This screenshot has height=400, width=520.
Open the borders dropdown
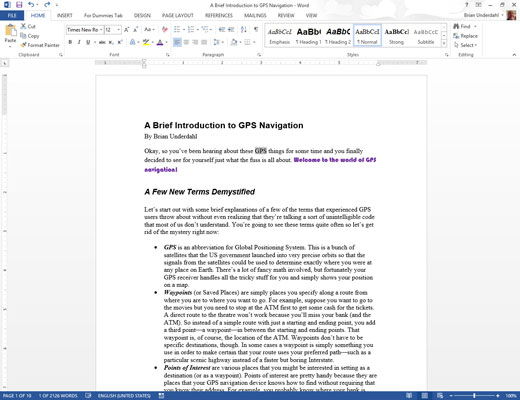(x=254, y=42)
